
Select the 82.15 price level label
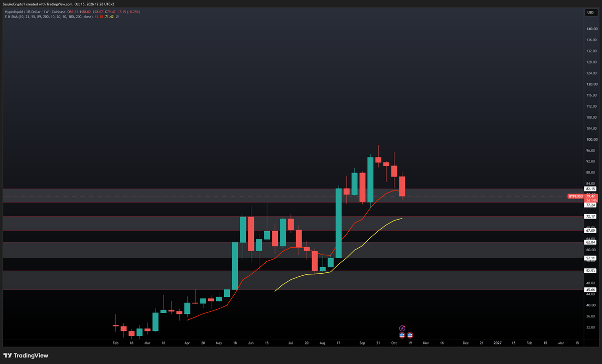pos(590,189)
